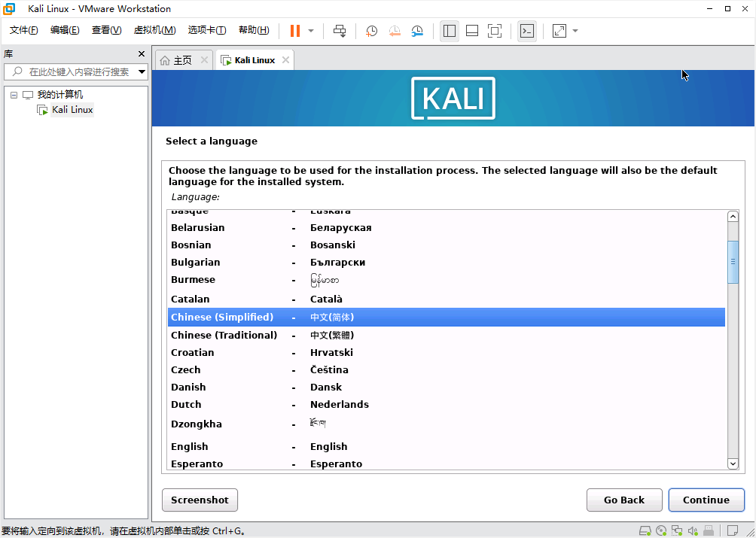756x538 pixels.
Task: Click the language list scrollbar thumb
Action: click(733, 262)
